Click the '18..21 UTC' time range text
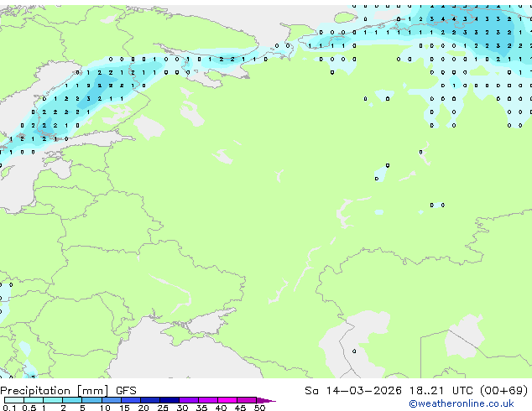The height and width of the screenshot is (411, 532). coord(441,391)
